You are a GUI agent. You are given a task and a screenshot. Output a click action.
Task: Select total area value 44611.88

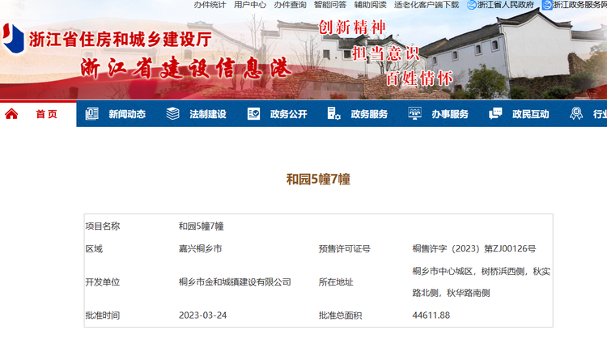pos(431,315)
